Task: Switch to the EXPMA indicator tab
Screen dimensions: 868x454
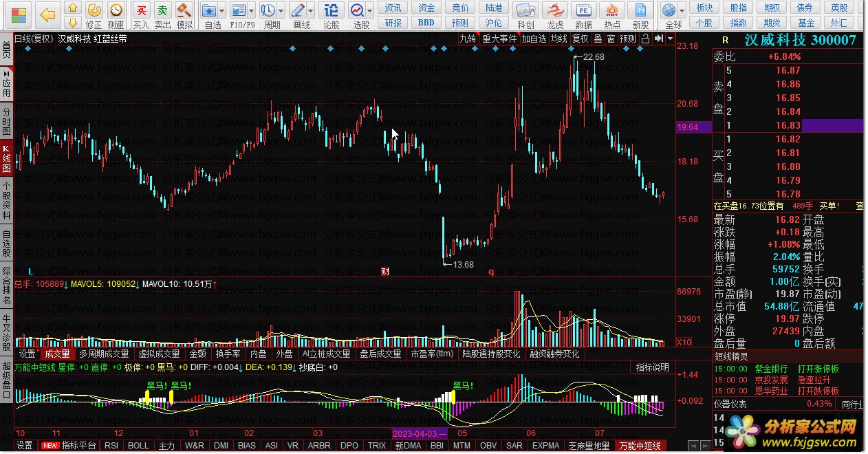Action: tap(545, 445)
